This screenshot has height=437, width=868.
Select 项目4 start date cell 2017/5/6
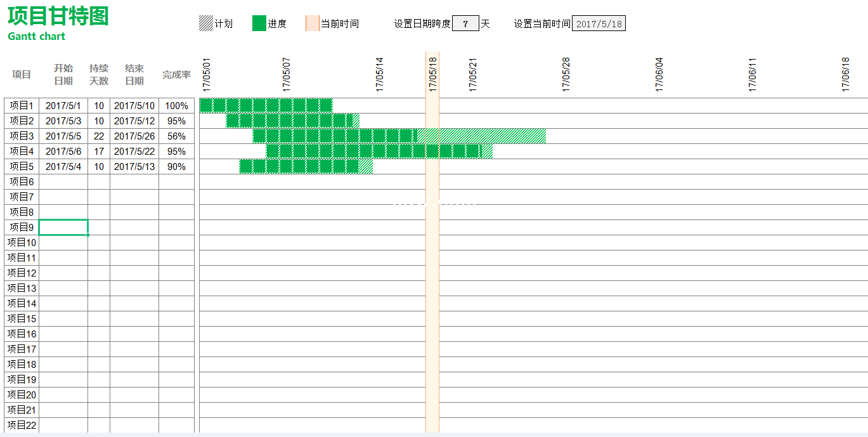click(x=63, y=152)
